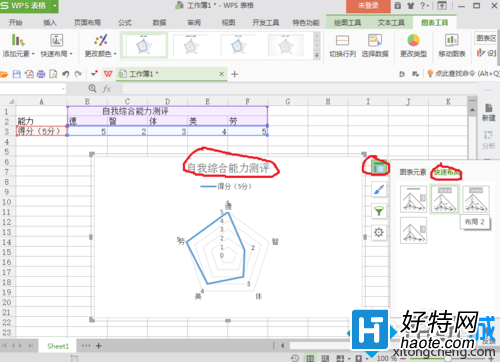This screenshot has height=362, width=500.
Task: Click the chart filter funnel button
Action: pos(379,211)
